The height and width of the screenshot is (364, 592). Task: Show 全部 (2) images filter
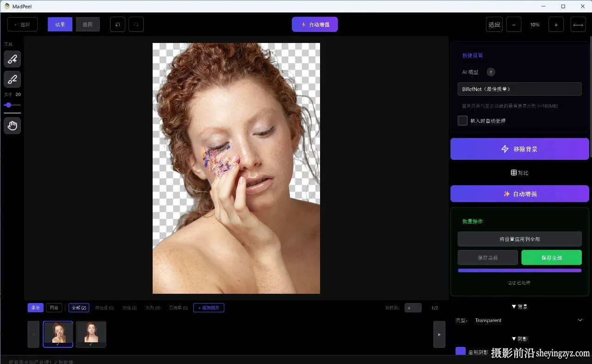pyautogui.click(x=79, y=308)
